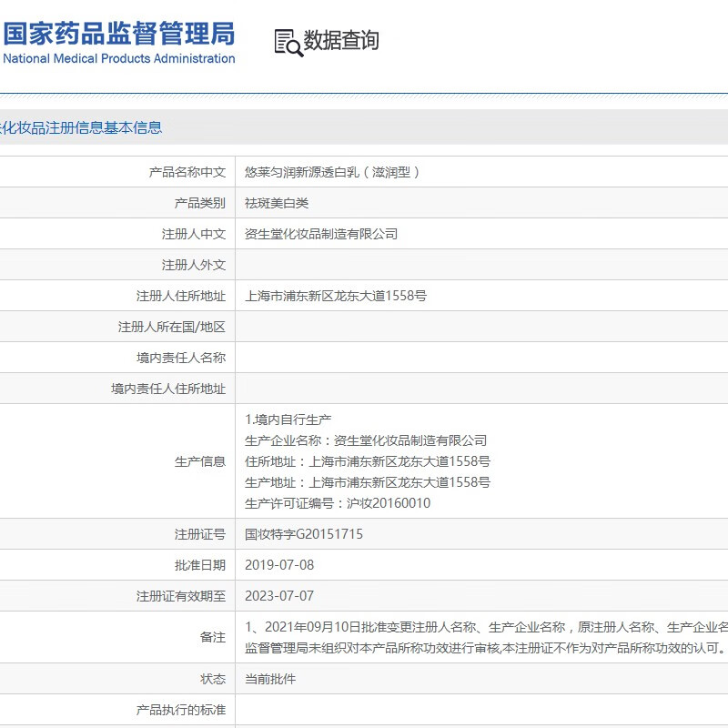Click the 产品类别 label
This screenshot has width=728, height=728.
[x=199, y=203]
